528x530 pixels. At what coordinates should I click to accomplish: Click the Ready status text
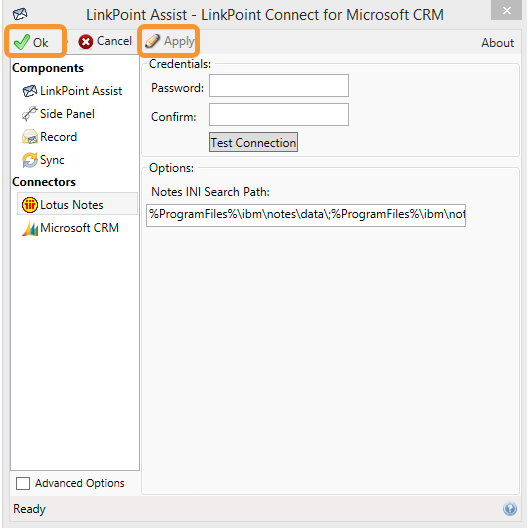[x=29, y=509]
